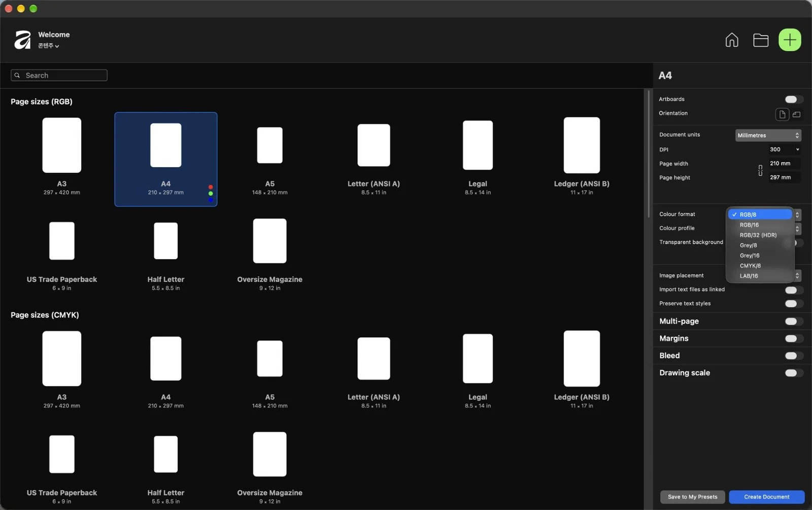Image resolution: width=812 pixels, height=510 pixels.
Task: Click Save to My Presets button
Action: [692, 497]
